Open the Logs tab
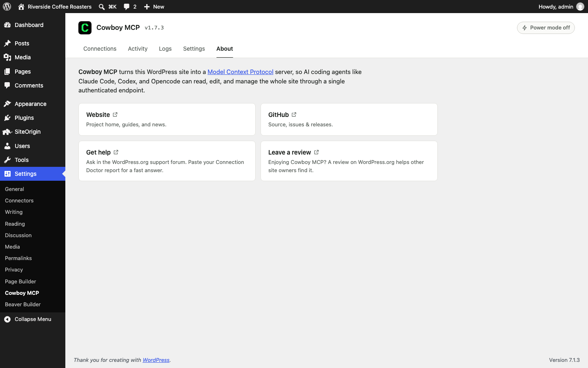Viewport: 588px width, 368px height. tap(165, 49)
